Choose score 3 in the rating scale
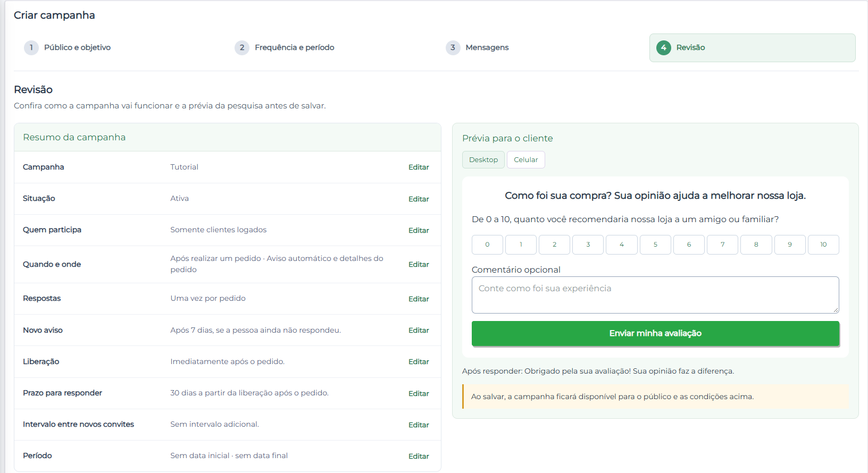The image size is (868, 473). tap(588, 244)
